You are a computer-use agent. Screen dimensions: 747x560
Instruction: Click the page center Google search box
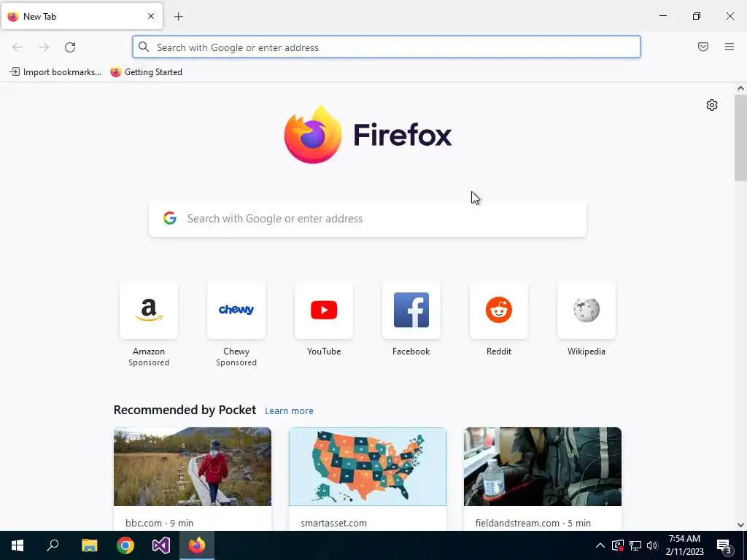point(368,219)
